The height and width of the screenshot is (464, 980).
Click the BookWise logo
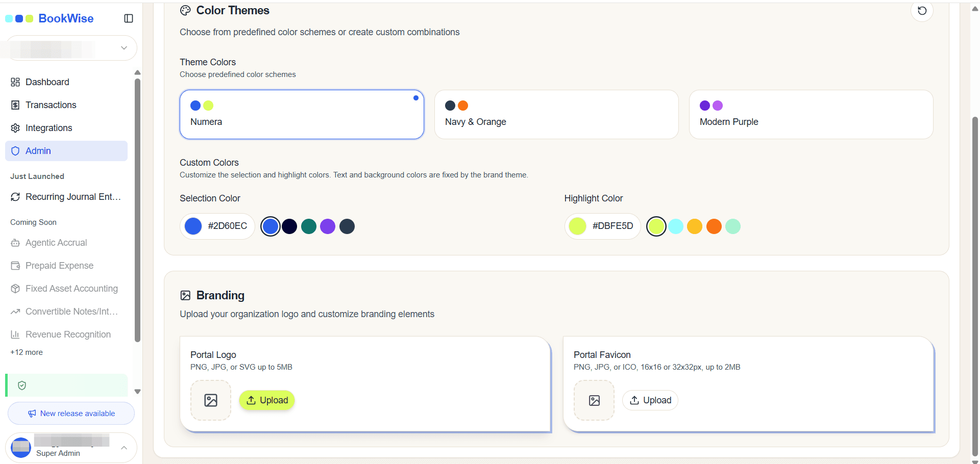point(50,18)
